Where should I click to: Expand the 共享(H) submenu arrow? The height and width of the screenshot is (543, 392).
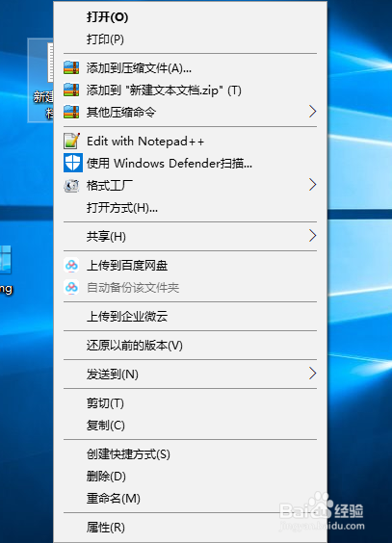312,236
